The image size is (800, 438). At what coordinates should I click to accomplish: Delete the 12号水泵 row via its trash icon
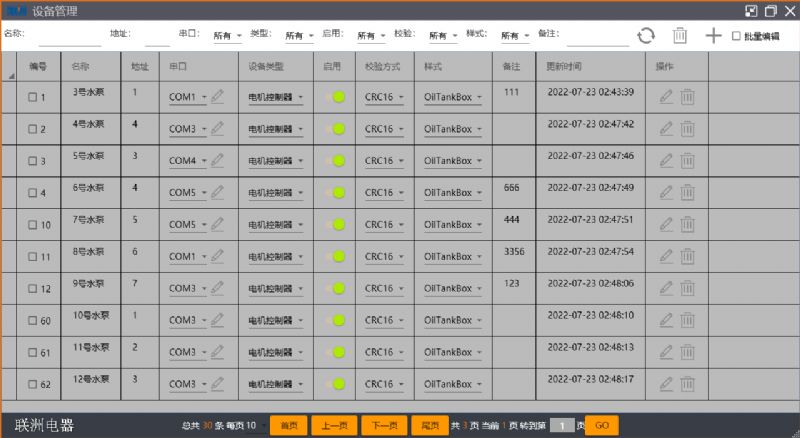(688, 383)
